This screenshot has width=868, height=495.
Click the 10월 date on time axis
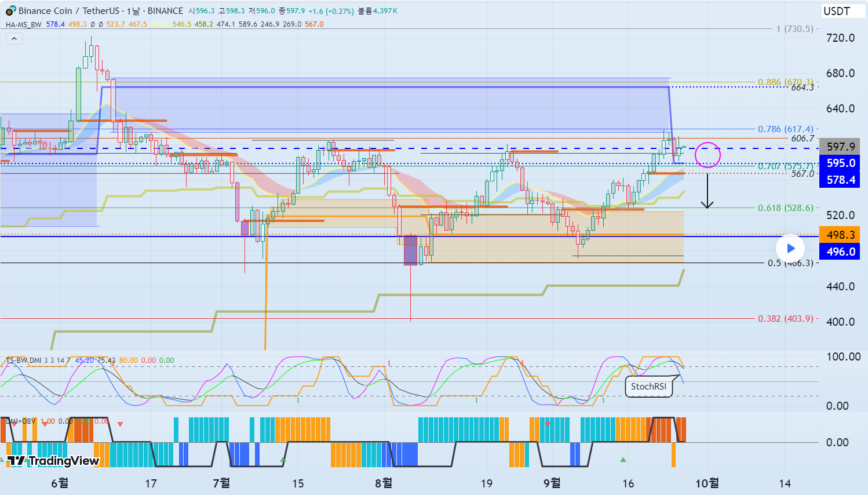click(707, 483)
